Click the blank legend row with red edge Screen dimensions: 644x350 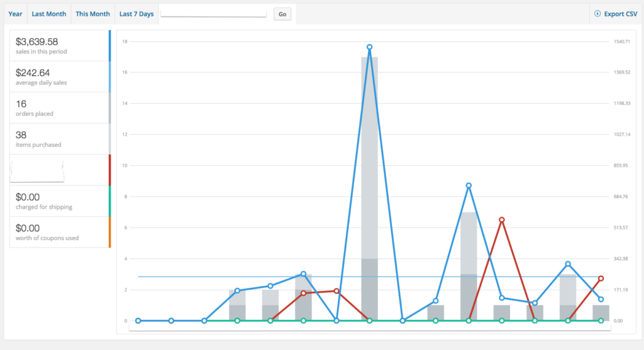coord(60,170)
